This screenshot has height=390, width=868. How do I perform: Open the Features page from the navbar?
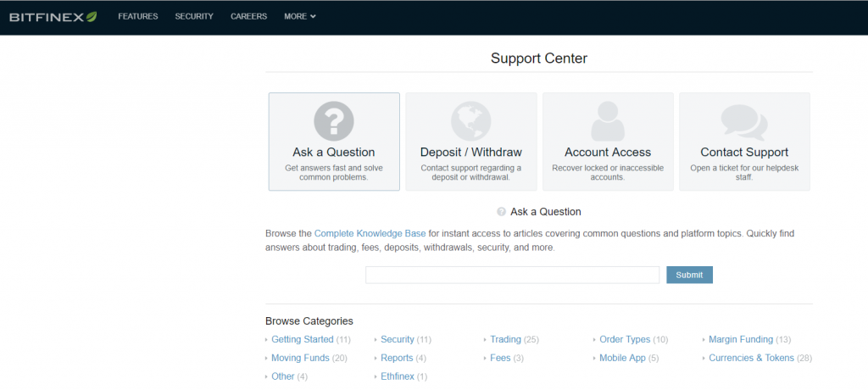click(x=138, y=17)
